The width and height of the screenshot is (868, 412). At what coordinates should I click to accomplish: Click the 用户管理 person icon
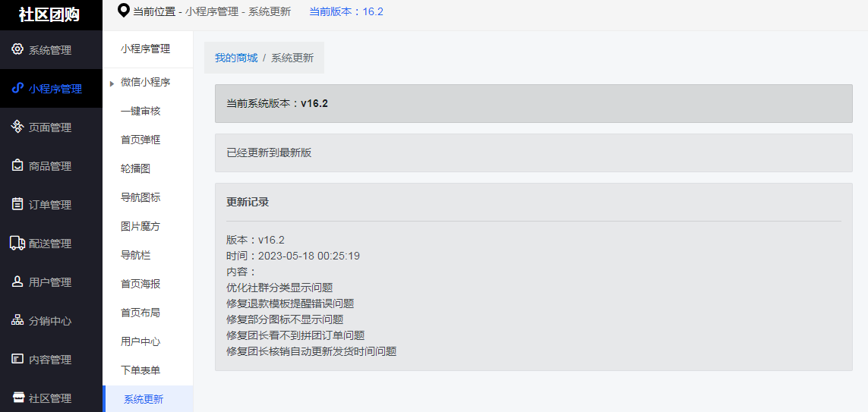tap(17, 281)
